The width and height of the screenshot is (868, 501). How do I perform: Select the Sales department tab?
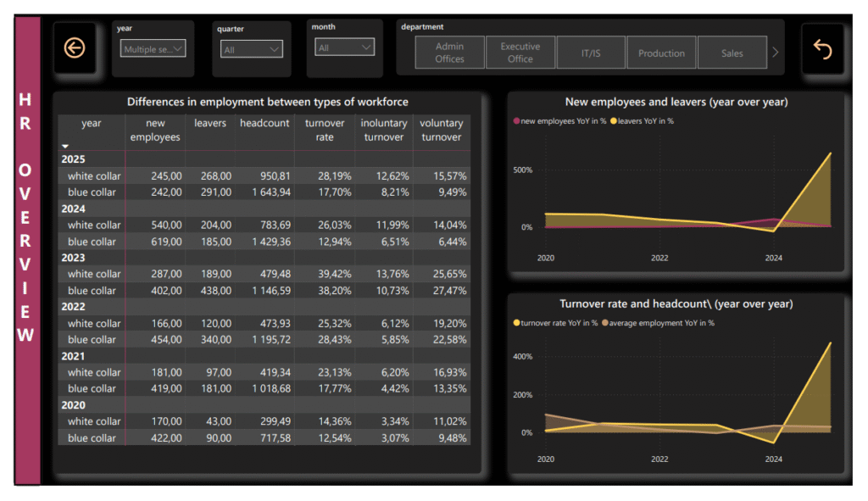(x=731, y=52)
